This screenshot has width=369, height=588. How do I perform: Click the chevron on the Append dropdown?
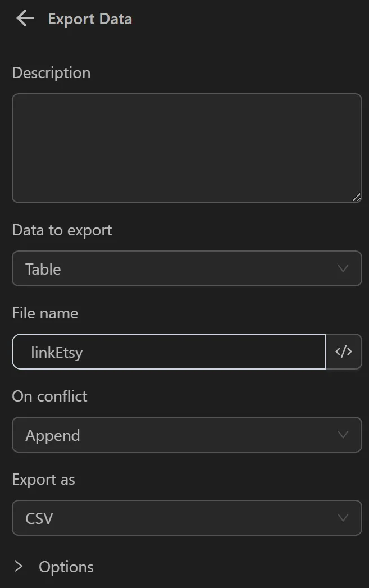point(343,435)
